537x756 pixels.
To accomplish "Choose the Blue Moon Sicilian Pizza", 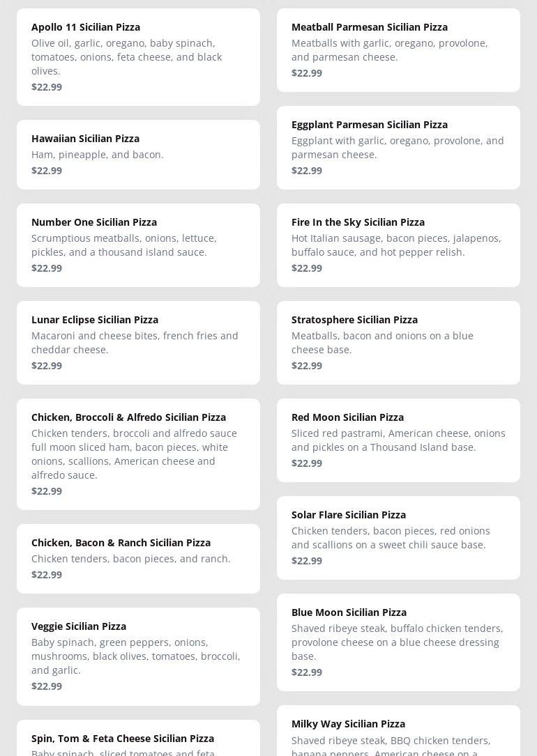I will 398,642.
